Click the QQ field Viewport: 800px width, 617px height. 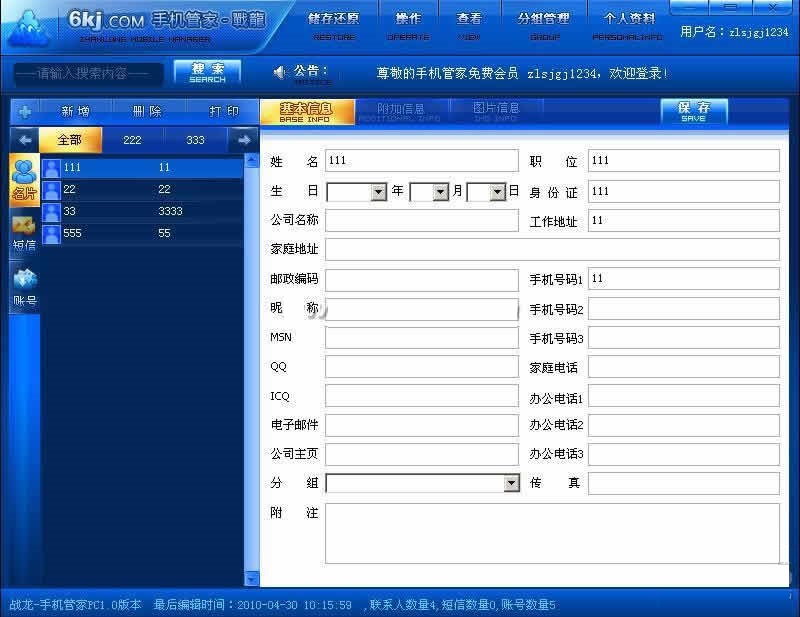(421, 367)
